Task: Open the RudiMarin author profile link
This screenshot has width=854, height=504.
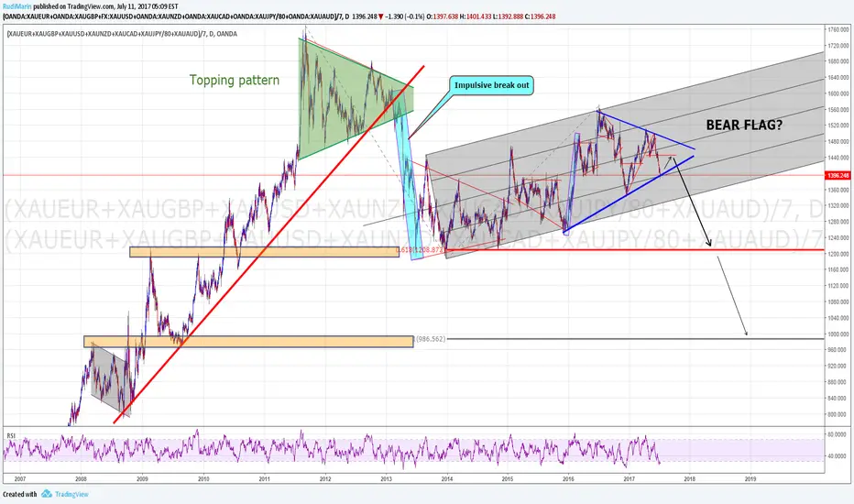Action: coord(16,6)
